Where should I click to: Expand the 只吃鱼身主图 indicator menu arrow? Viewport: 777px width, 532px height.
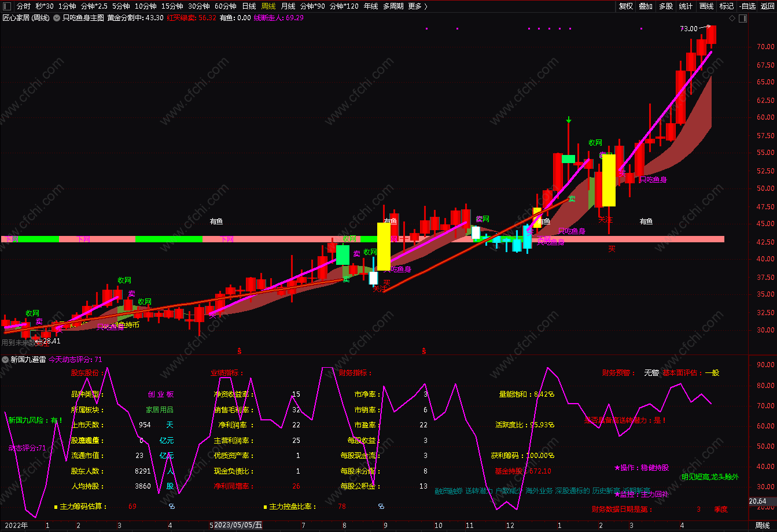(x=57, y=18)
